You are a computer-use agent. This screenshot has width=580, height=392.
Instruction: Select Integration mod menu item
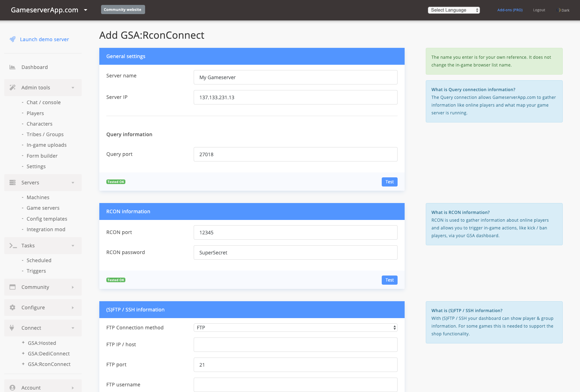pos(46,229)
